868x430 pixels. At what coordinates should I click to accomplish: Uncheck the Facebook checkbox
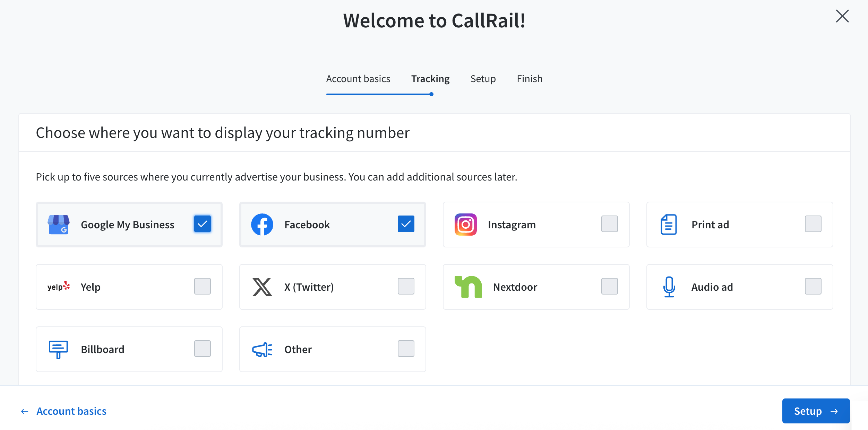[406, 224]
